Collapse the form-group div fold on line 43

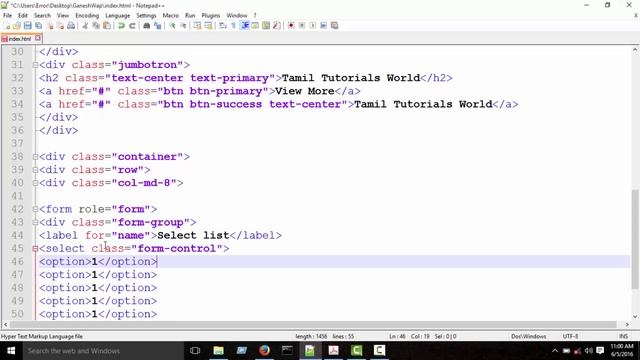(x=36, y=222)
